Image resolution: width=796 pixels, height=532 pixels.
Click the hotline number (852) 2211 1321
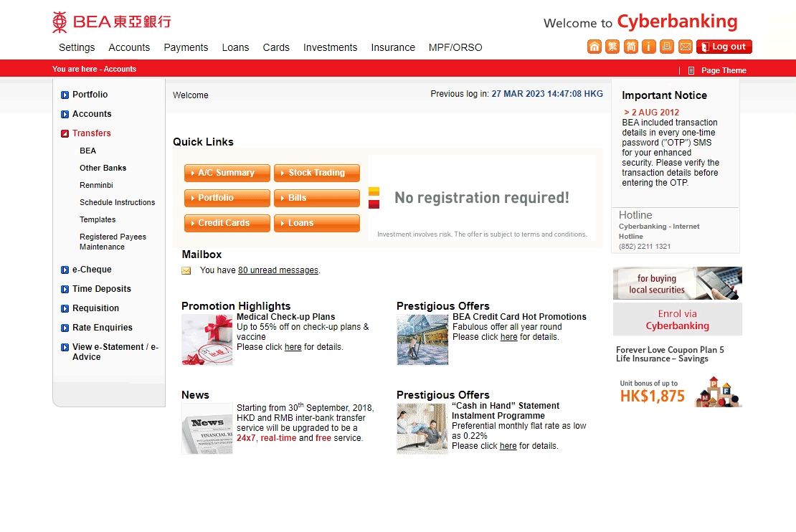[x=645, y=247]
